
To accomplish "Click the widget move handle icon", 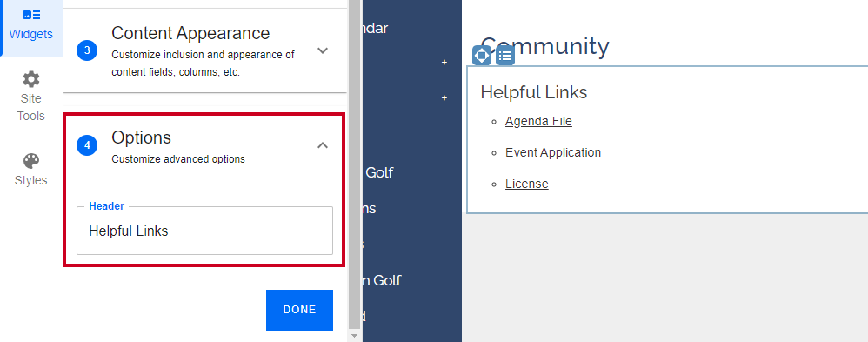I will click(482, 56).
